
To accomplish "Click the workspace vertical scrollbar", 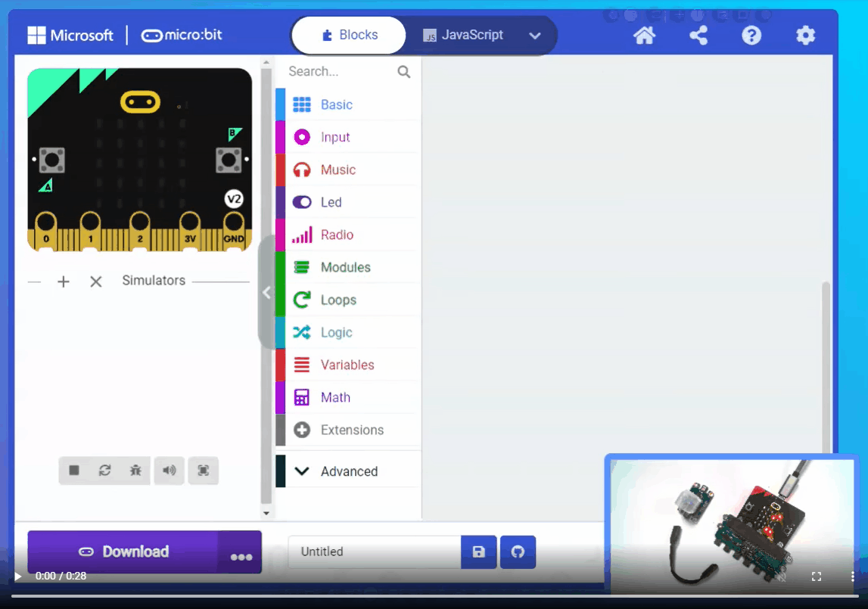I will coord(826,367).
